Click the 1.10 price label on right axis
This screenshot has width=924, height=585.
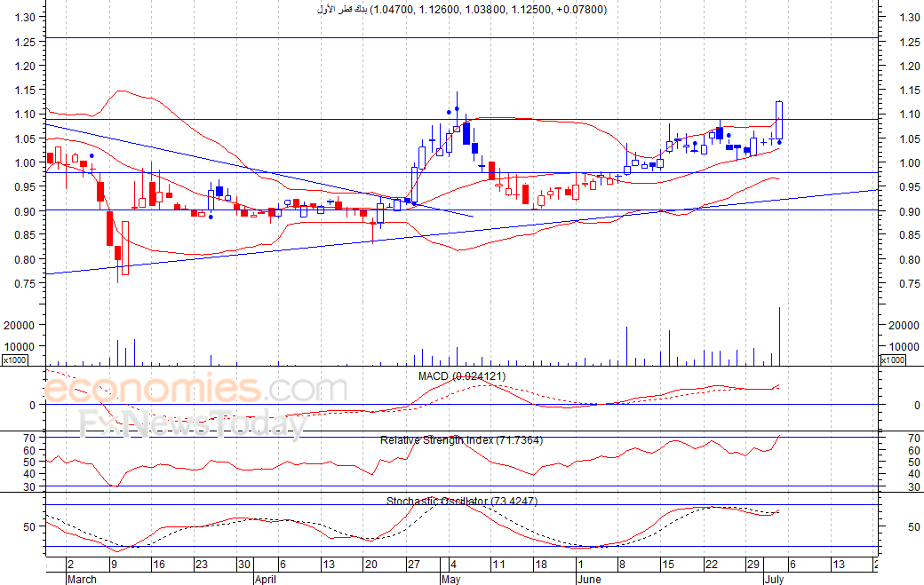910,115
